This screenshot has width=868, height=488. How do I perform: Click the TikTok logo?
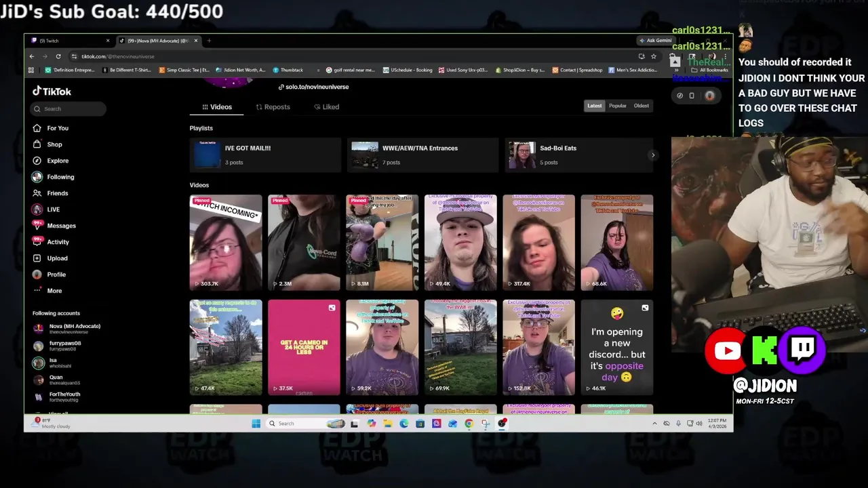pyautogui.click(x=52, y=91)
